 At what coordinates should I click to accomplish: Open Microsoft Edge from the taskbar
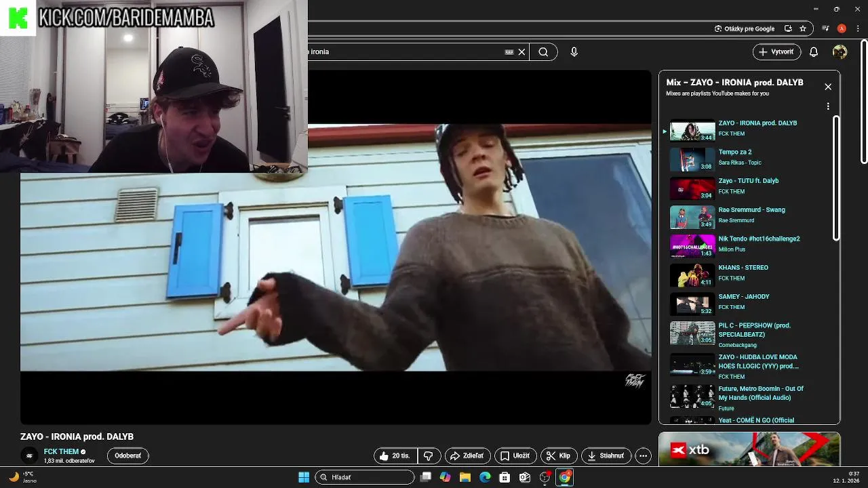[485, 477]
